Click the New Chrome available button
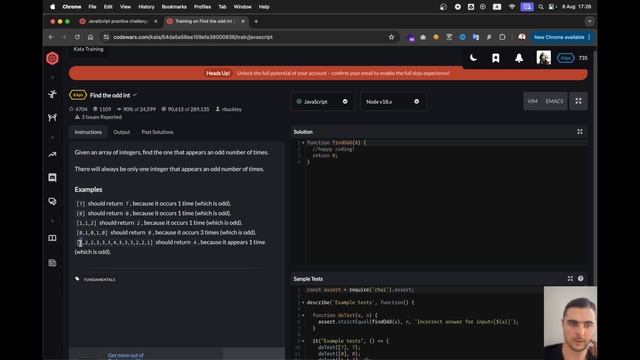Viewport: 640px width, 360px height. [x=562, y=37]
